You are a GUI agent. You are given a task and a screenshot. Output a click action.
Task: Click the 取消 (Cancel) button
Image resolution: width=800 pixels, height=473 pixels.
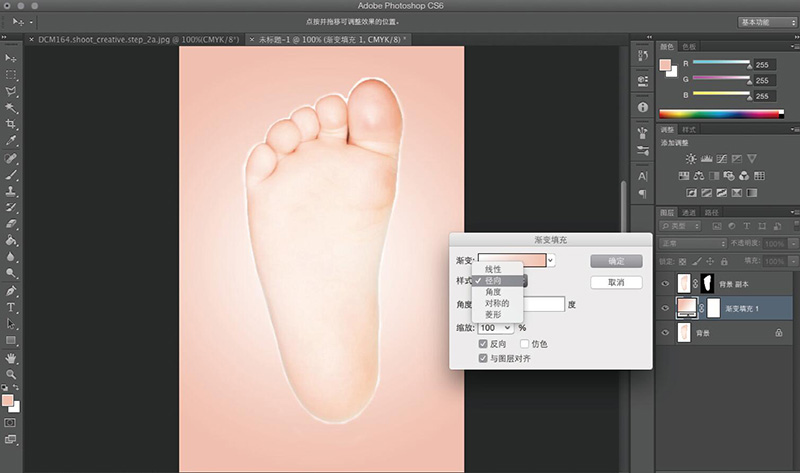(615, 283)
